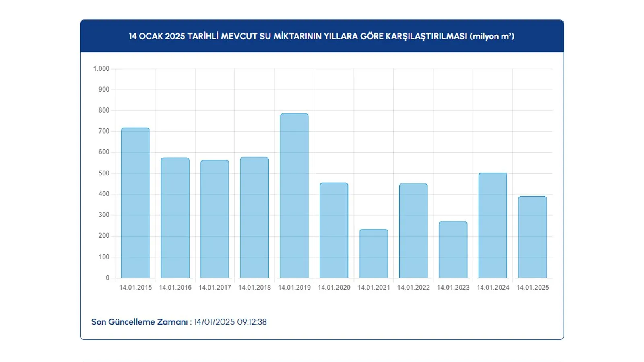Click the y-axis value 700
Screen dimensions: 644x362
pyautogui.click(x=104, y=131)
